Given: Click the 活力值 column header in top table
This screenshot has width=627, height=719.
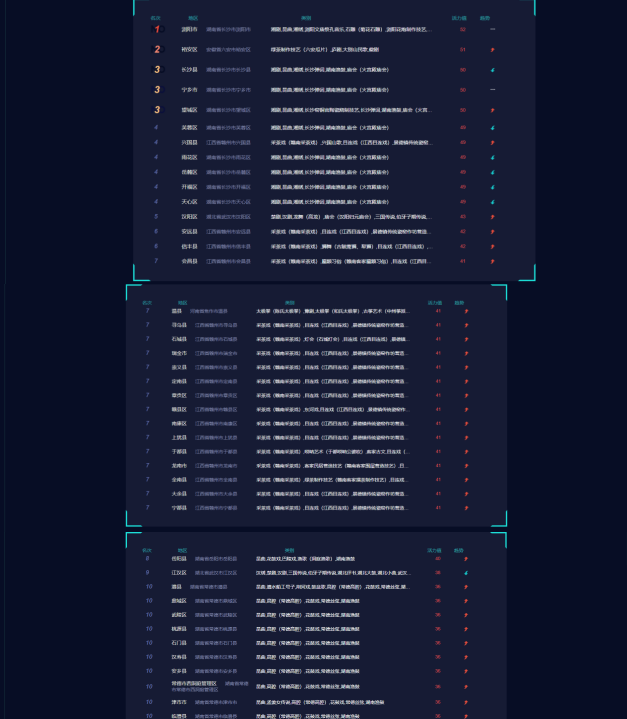Looking at the screenshot, I should coord(459,18).
